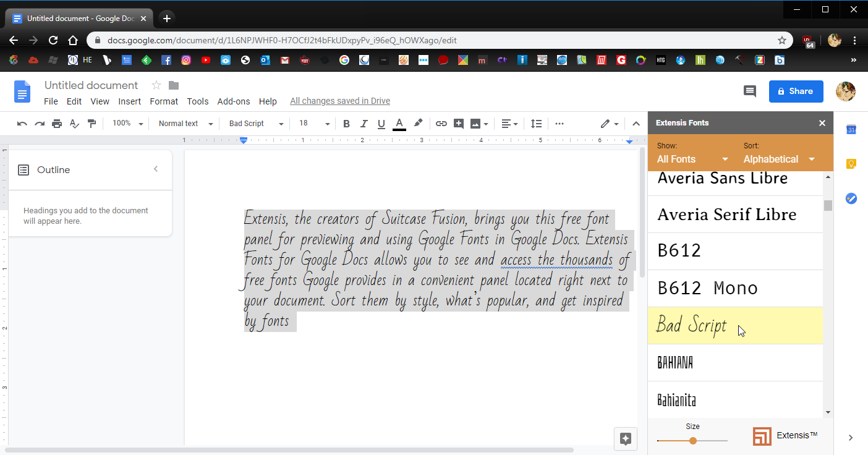The image size is (868, 455).
Task: Open the font size 18 dropdown
Action: (x=315, y=124)
